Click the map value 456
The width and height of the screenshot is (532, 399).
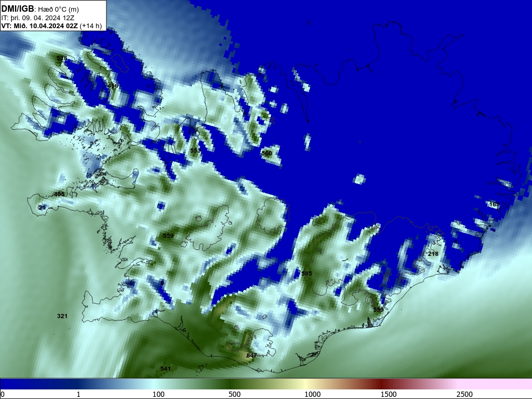(x=113, y=86)
